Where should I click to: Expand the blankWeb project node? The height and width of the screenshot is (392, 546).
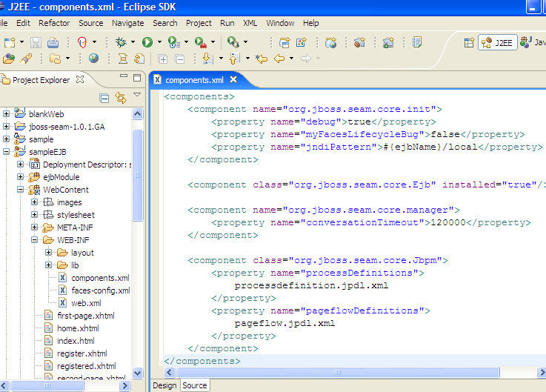[x=6, y=113]
